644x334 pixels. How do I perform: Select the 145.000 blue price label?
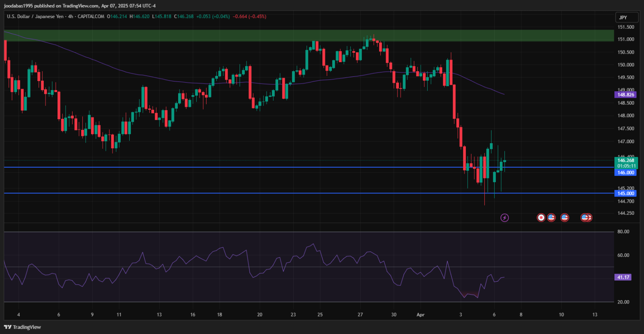[626, 193]
